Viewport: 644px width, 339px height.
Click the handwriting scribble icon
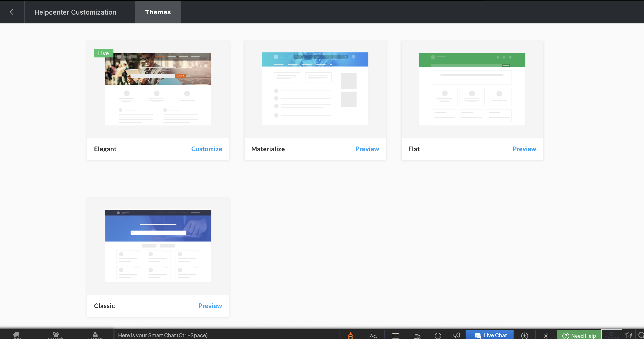point(373,335)
